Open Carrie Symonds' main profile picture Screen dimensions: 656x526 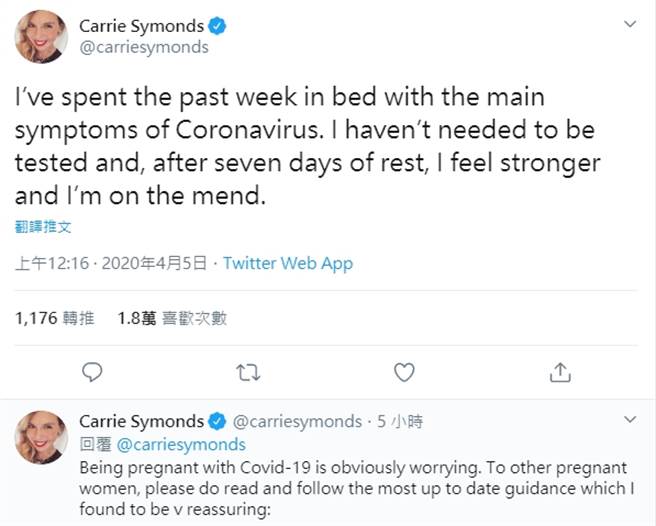(41, 38)
